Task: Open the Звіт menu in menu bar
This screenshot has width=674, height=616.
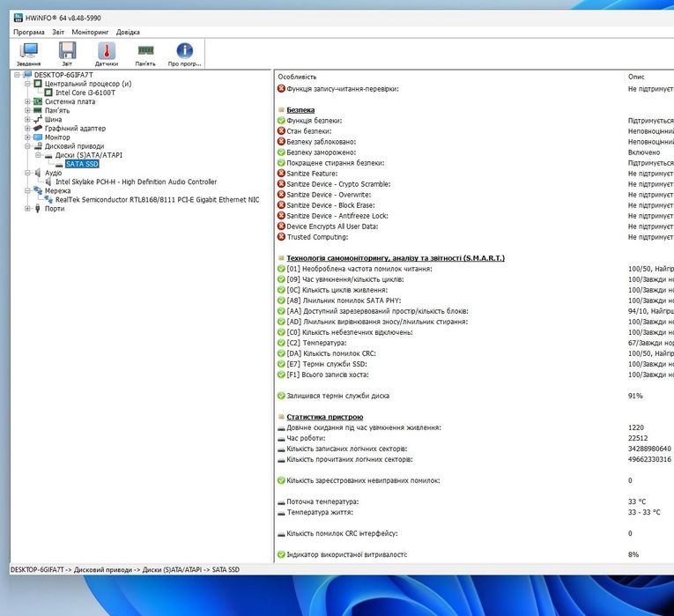Action: [x=58, y=33]
